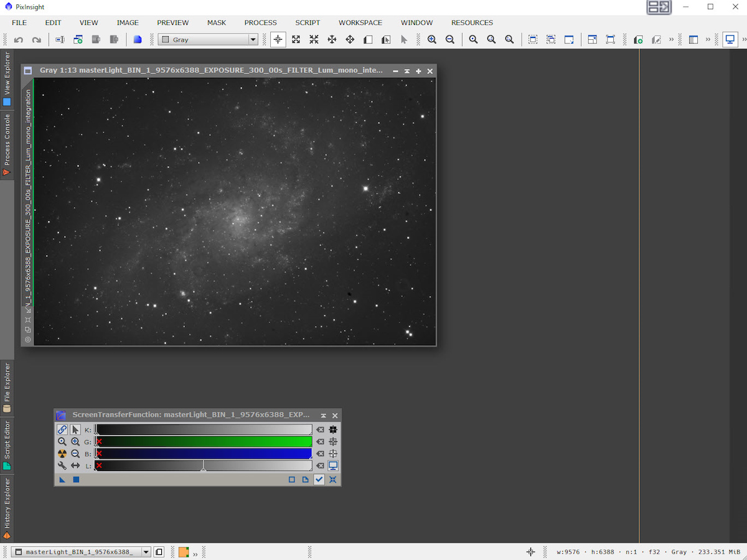
Task: Open the View Explorer side tab
Action: click(7, 78)
